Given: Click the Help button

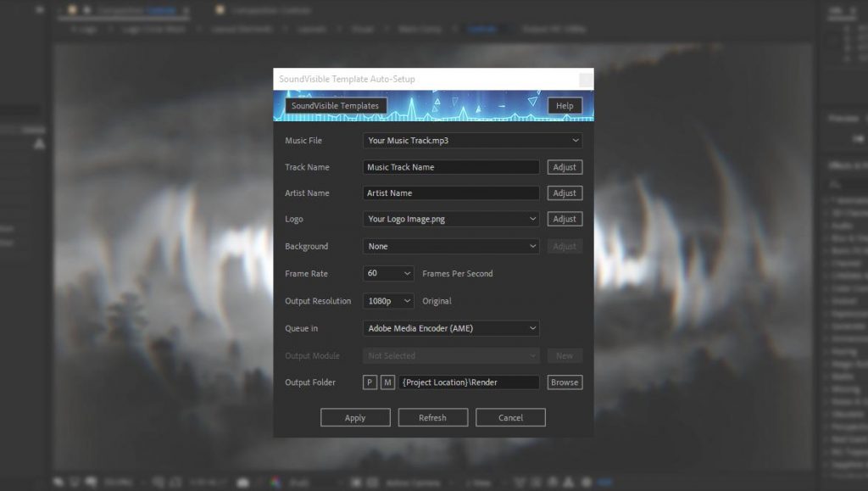Looking at the screenshot, I should pos(565,106).
